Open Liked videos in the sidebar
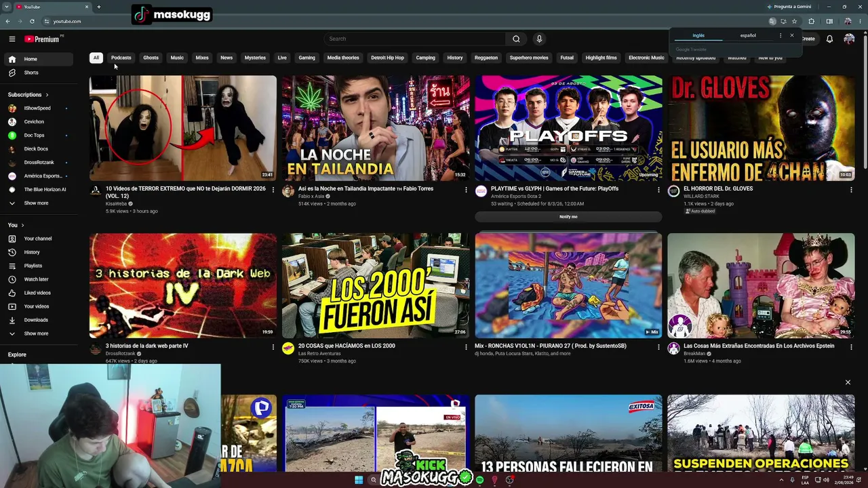Viewport: 868px width, 488px height. pos(39,293)
